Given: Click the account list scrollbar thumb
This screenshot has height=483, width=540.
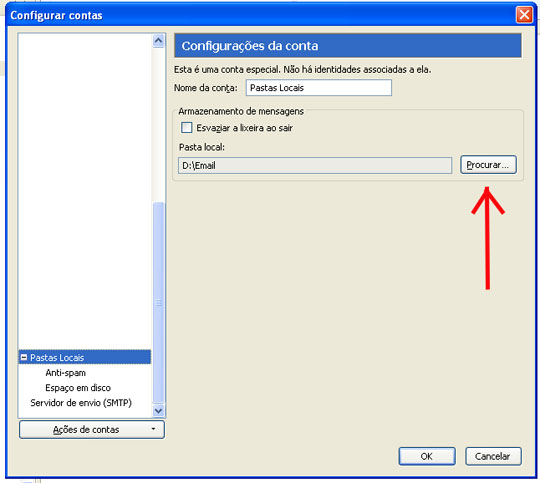Looking at the screenshot, I should coord(158,302).
